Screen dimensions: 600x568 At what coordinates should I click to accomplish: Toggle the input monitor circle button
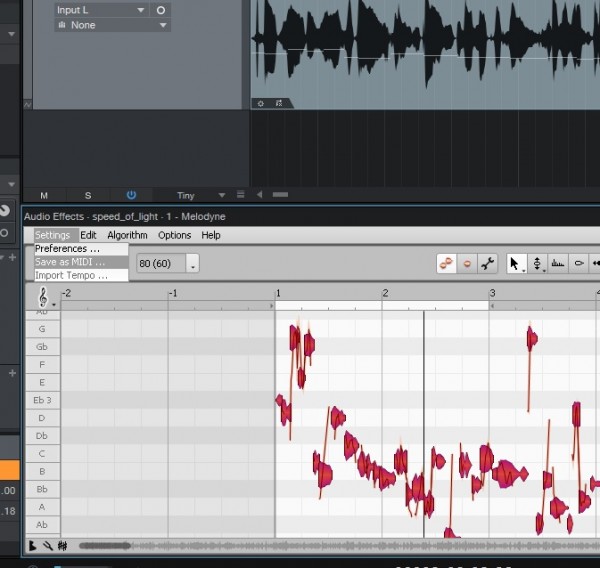[x=161, y=10]
